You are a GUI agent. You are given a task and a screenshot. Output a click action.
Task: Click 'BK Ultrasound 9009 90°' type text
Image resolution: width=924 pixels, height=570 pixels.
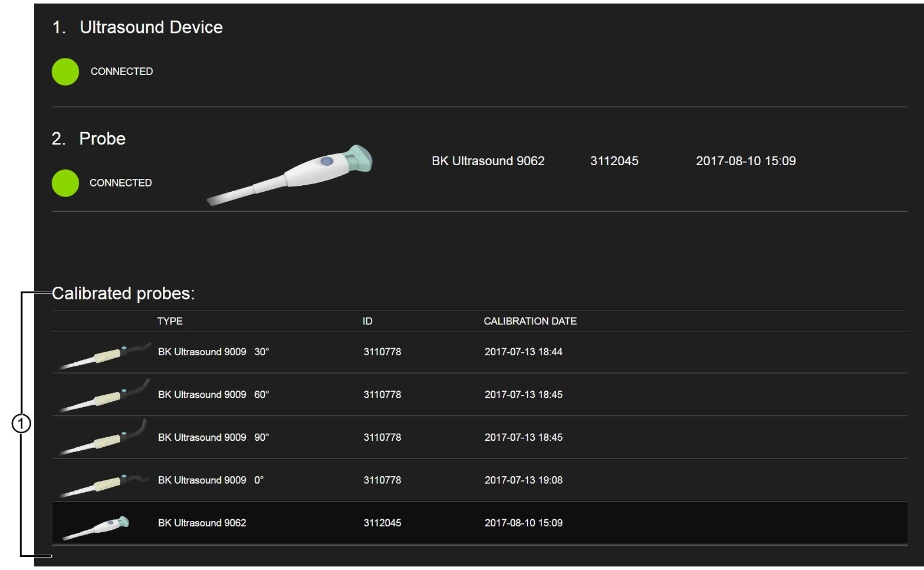click(x=213, y=437)
